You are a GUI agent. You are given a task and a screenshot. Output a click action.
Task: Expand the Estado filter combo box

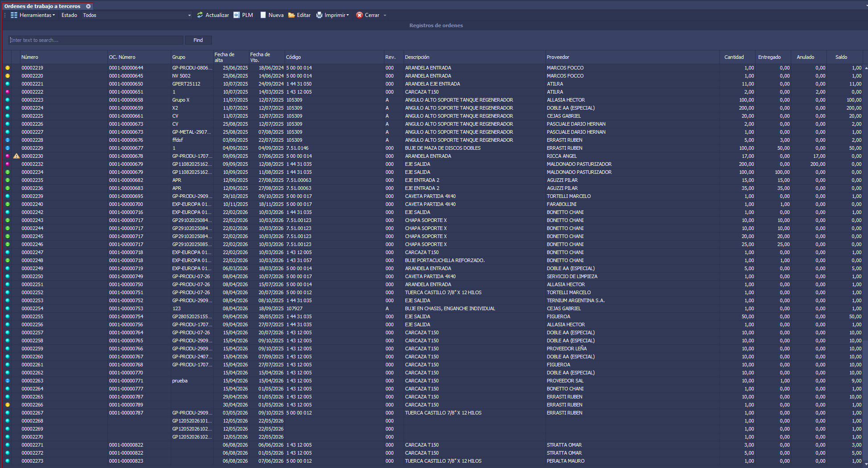click(189, 15)
